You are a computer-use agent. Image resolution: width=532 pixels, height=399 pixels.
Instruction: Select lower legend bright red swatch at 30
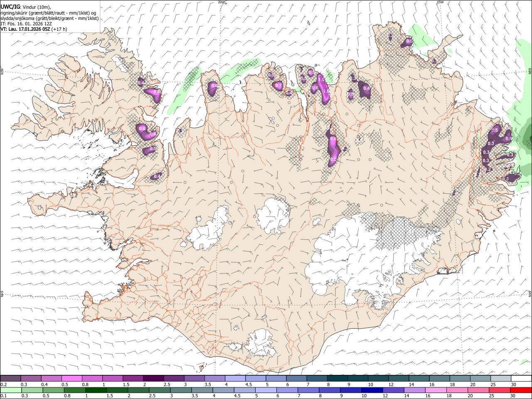coord(521,390)
